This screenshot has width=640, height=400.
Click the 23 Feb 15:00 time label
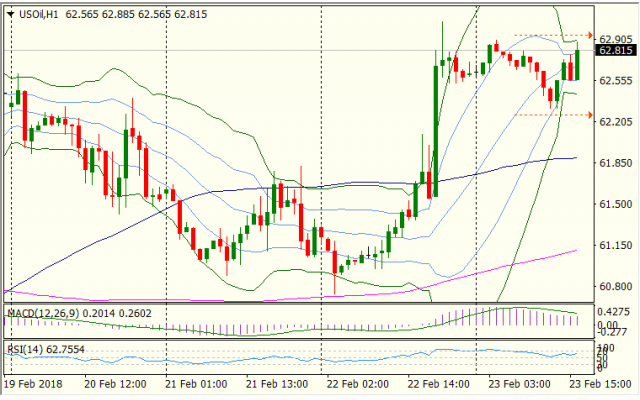tap(600, 384)
